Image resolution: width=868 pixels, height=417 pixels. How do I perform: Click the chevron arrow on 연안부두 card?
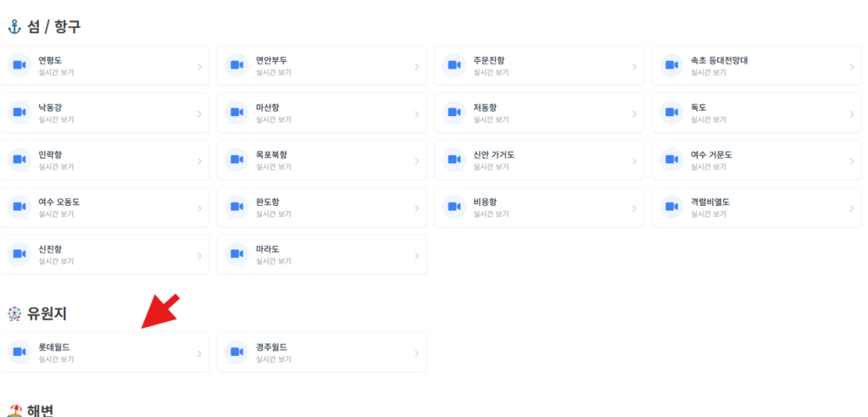point(416,66)
